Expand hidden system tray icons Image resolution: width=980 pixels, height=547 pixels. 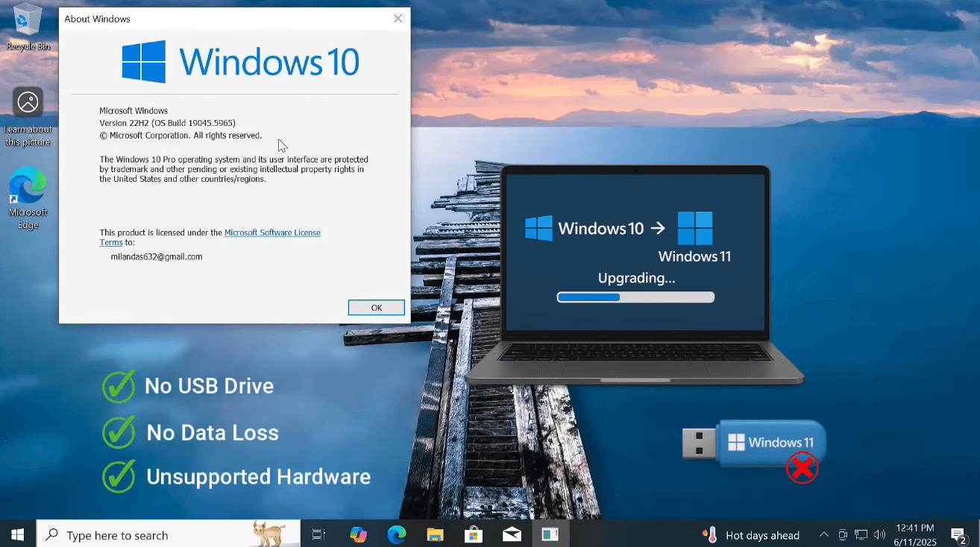[x=823, y=534]
